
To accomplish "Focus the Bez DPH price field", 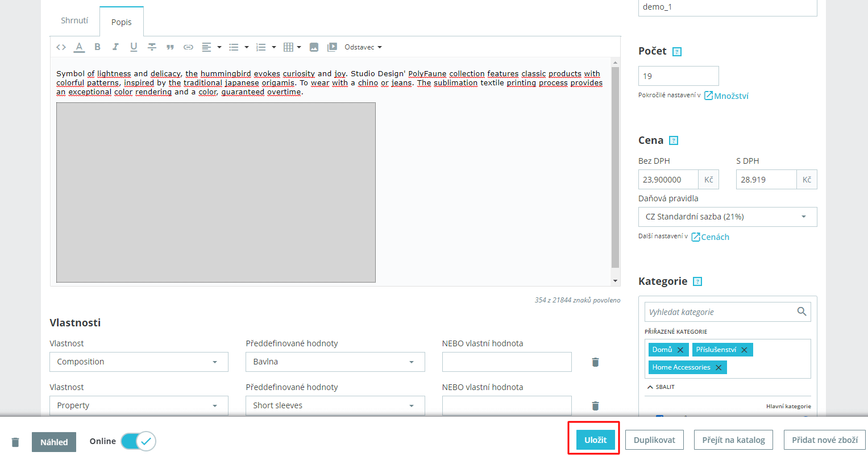I will [668, 180].
